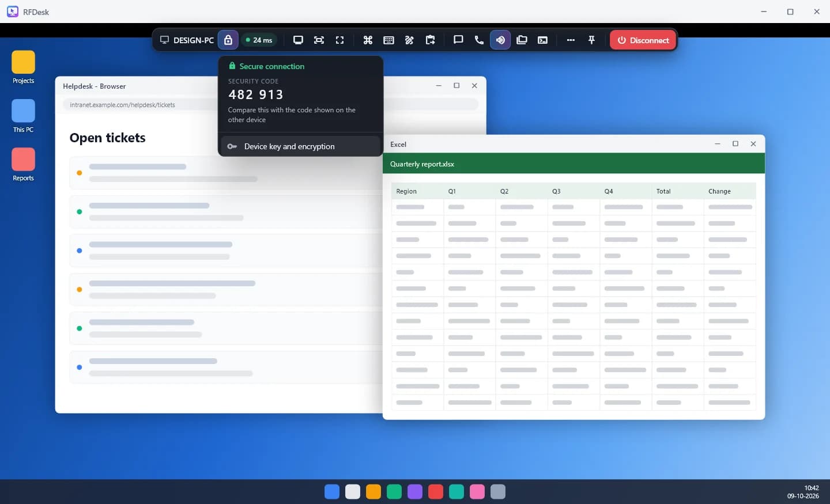Click the Quarterly report.xlsx title

pyautogui.click(x=422, y=164)
